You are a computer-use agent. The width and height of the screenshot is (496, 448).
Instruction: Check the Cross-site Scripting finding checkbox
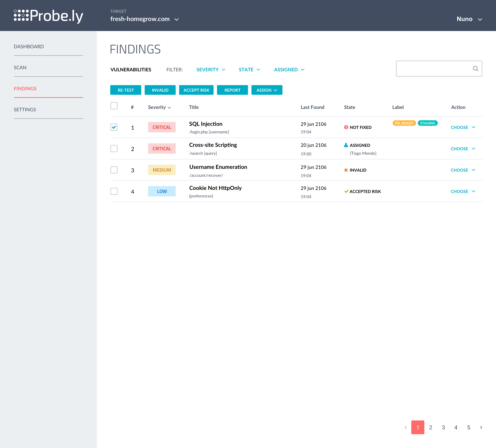(x=114, y=148)
